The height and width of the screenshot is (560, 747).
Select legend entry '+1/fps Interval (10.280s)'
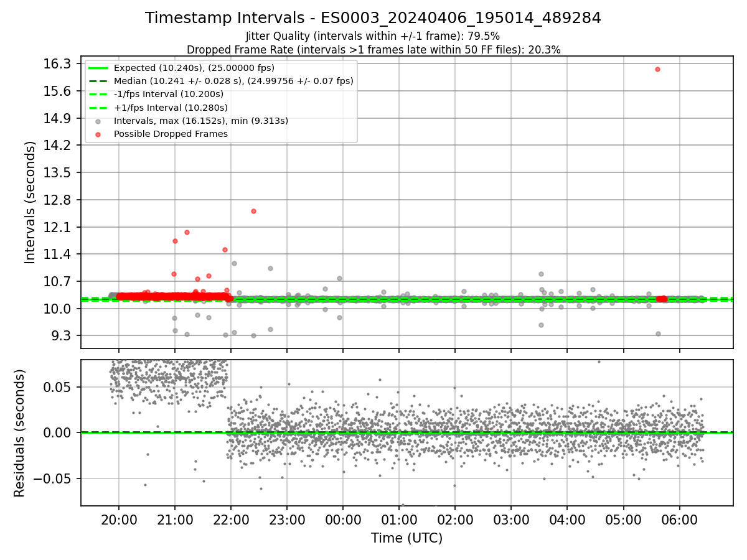pos(171,107)
